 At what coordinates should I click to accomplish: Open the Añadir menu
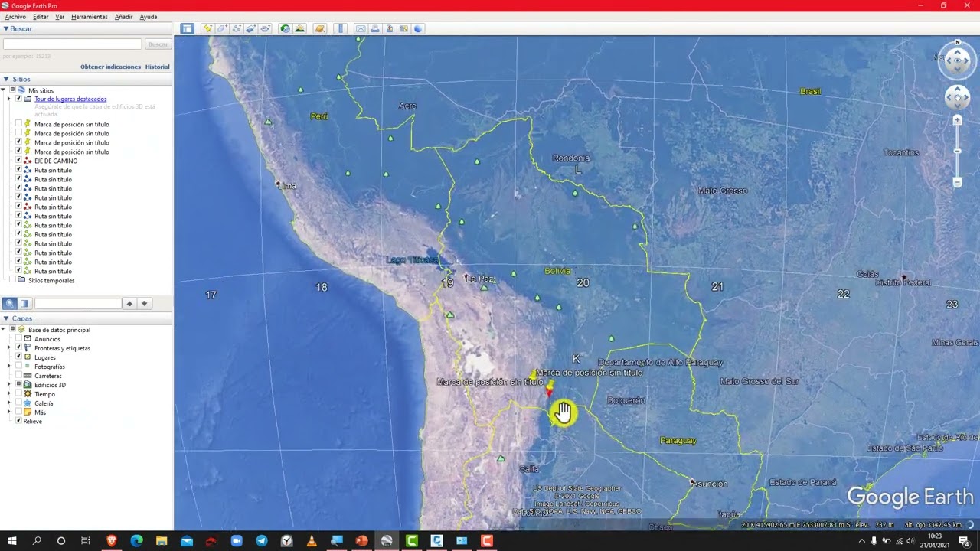pyautogui.click(x=123, y=17)
